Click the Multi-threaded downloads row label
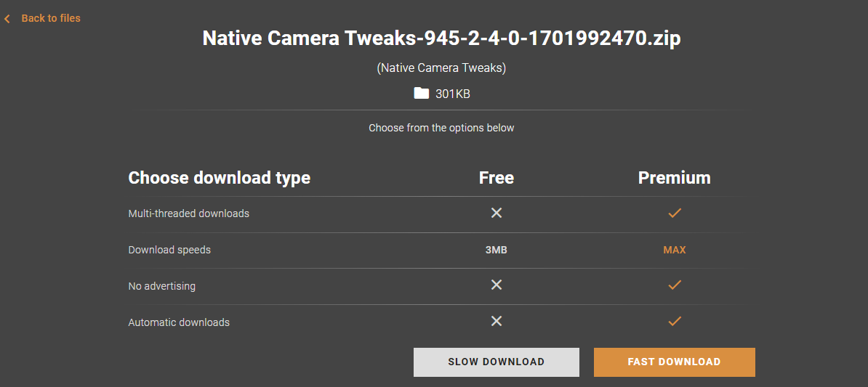868x387 pixels. (x=189, y=213)
